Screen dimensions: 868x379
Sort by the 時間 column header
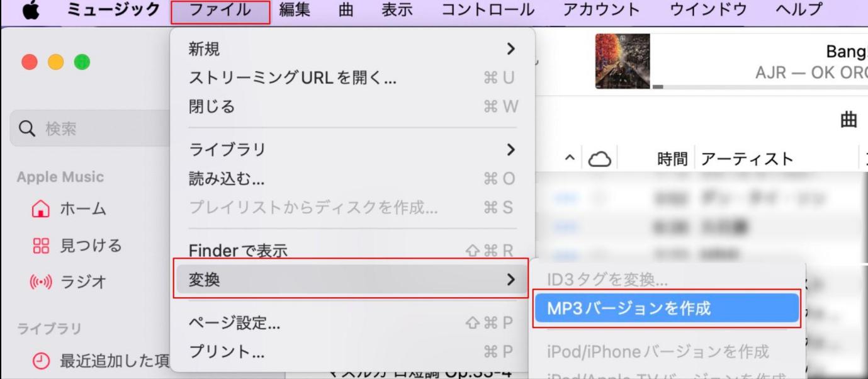[x=672, y=159]
